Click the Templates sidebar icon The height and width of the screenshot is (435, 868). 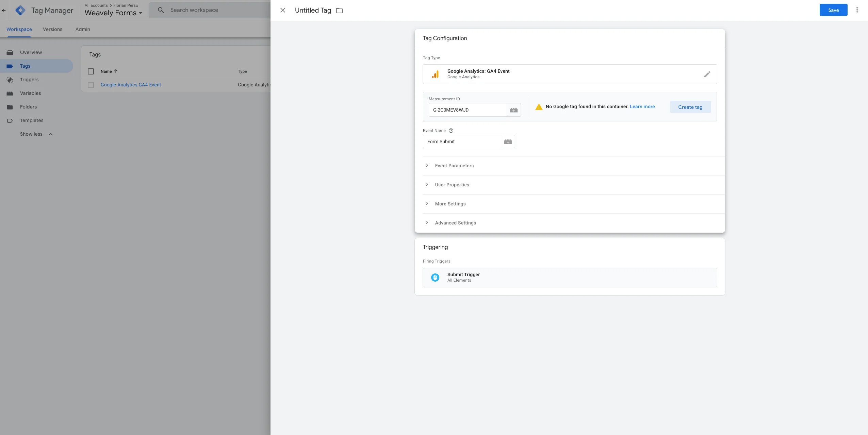pos(10,120)
